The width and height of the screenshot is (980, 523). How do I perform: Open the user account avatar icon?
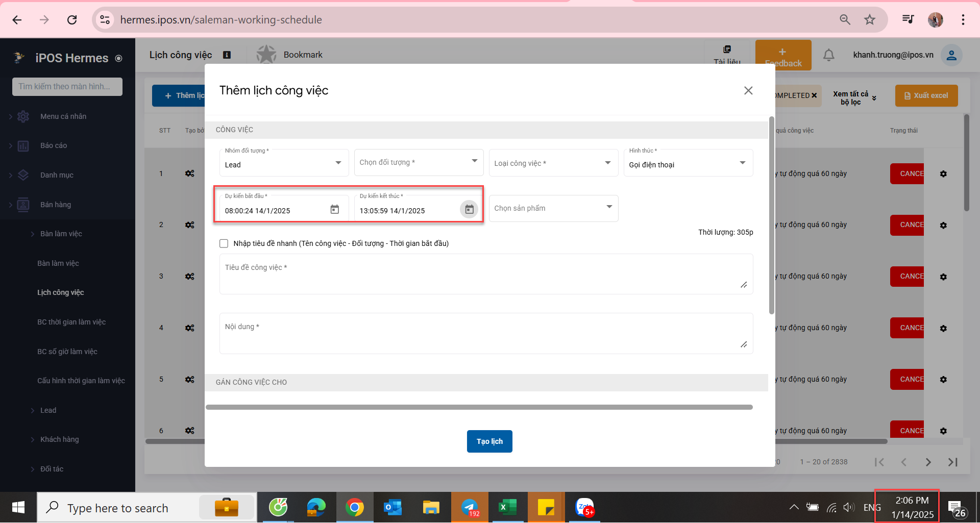951,55
